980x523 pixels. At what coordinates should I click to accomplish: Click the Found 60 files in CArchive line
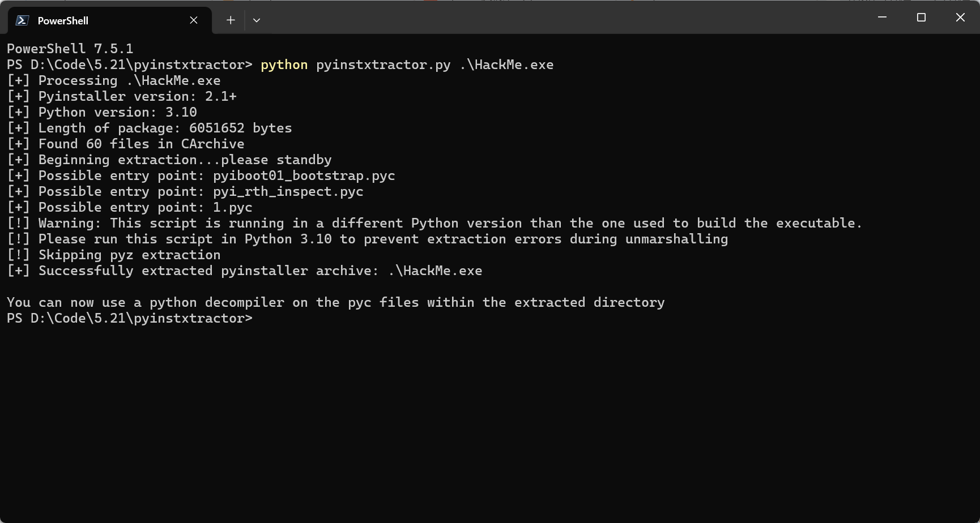point(126,144)
